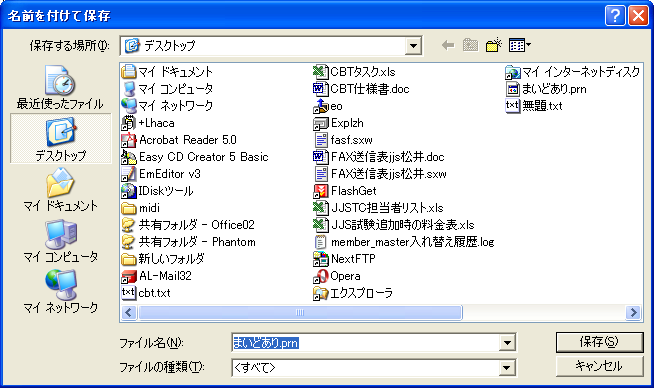Select マイ ドキュメント in the places bar
This screenshot has width=654, height=388.
pos(60,190)
